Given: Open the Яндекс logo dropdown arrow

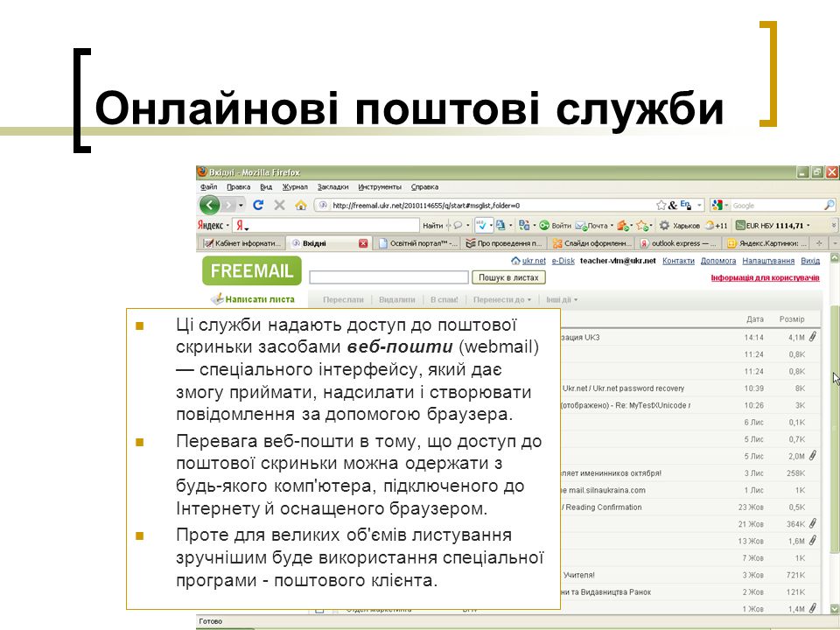Looking at the screenshot, I should pos(227,226).
